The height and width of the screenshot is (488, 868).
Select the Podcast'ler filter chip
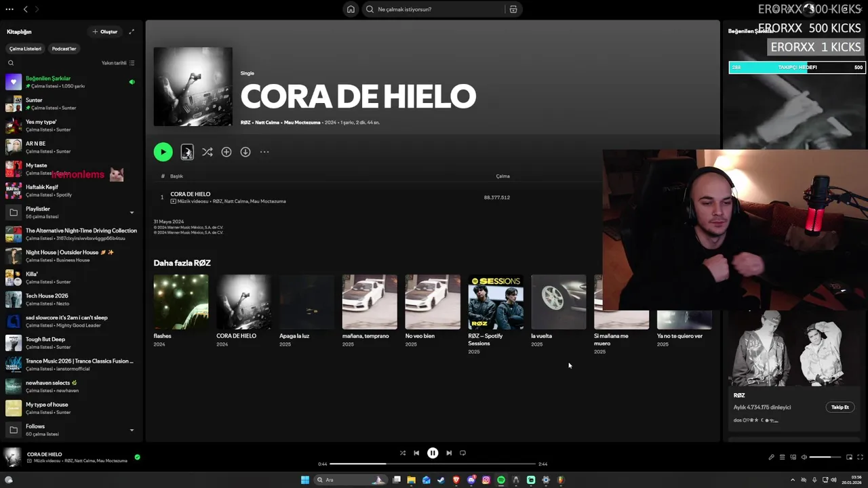pos(64,49)
